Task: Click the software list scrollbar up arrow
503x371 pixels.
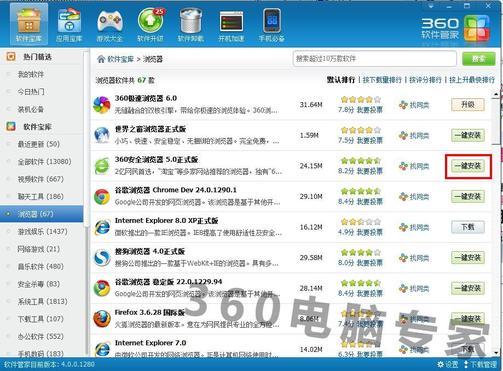Action: pos(496,95)
